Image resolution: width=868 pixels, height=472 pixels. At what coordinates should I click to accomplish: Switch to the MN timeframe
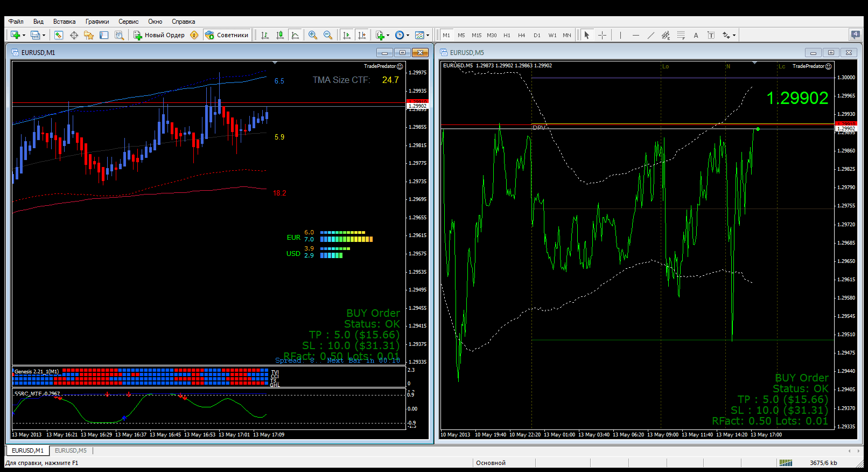coord(567,35)
